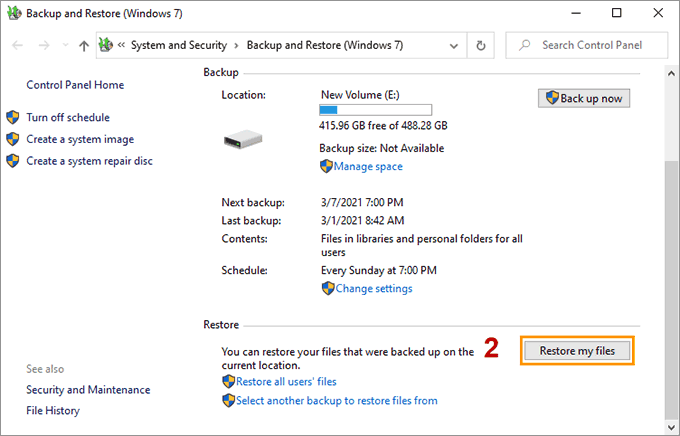The height and width of the screenshot is (436, 680).
Task: Expand the hidden breadcrumb path chevron
Action: [122, 46]
